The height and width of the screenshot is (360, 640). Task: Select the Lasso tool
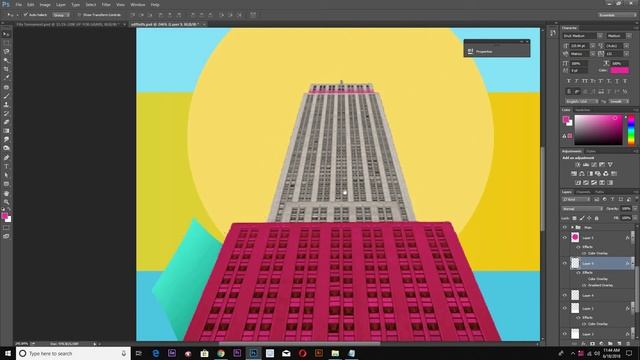click(6, 51)
